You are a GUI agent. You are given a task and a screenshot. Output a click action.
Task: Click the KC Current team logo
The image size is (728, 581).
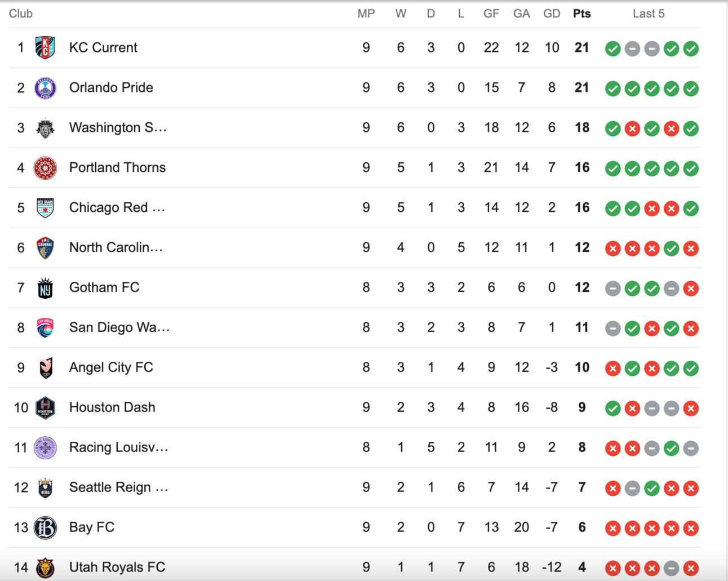tap(45, 48)
